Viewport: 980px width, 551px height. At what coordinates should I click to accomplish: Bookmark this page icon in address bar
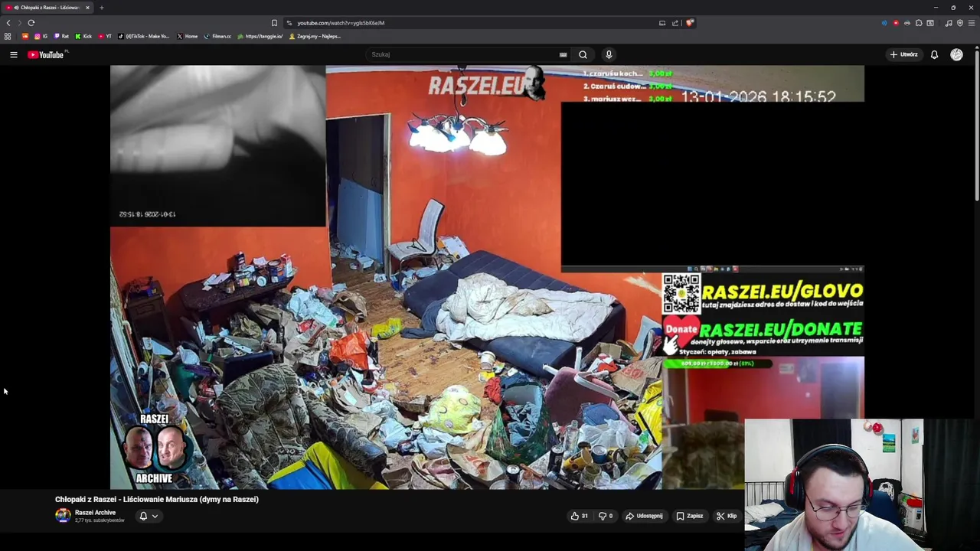coord(274,23)
